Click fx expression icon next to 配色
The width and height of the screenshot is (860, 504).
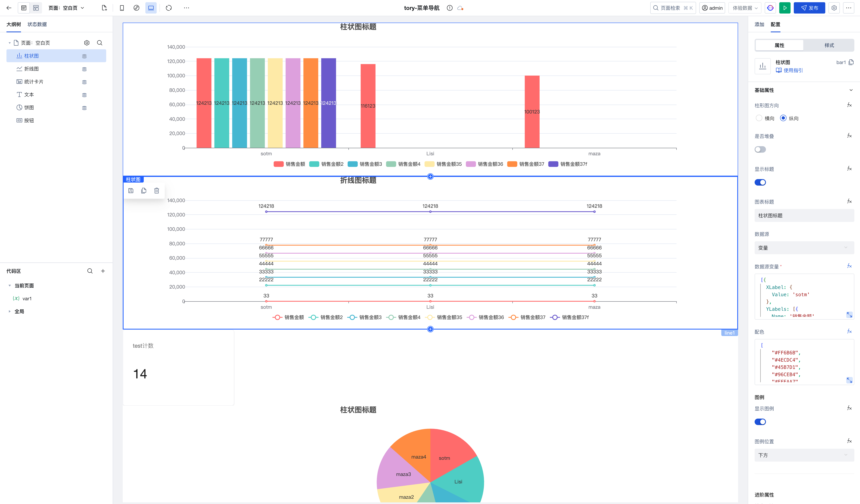849,331
